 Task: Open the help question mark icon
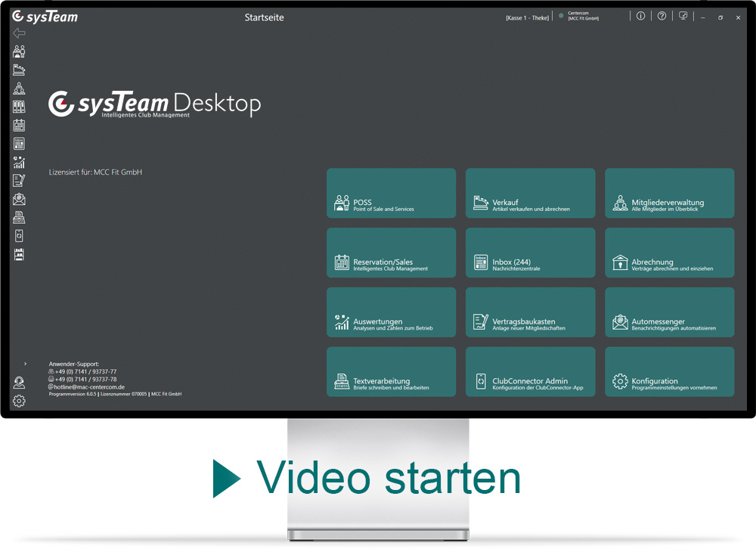[x=662, y=16]
